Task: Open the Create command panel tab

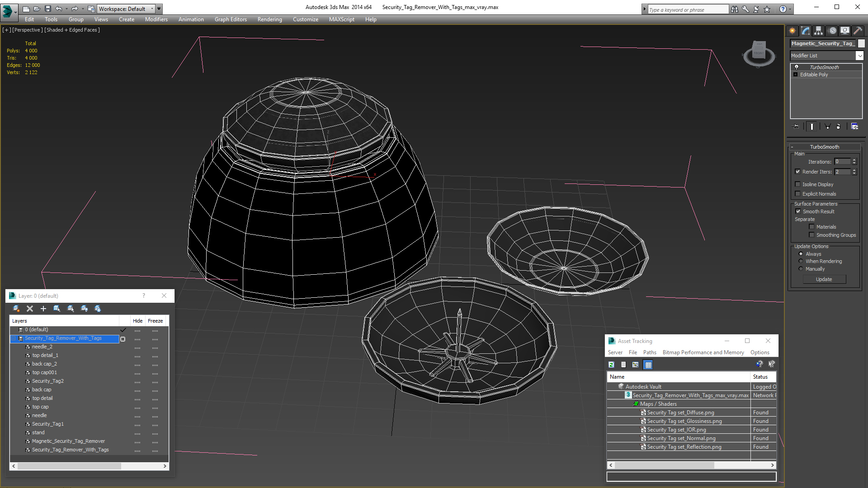Action: [792, 31]
